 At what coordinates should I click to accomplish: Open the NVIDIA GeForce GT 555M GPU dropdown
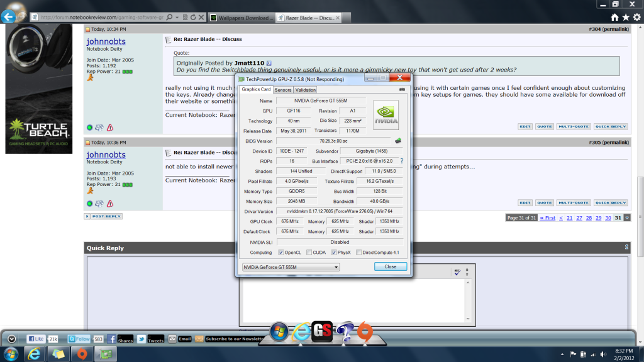click(291, 267)
